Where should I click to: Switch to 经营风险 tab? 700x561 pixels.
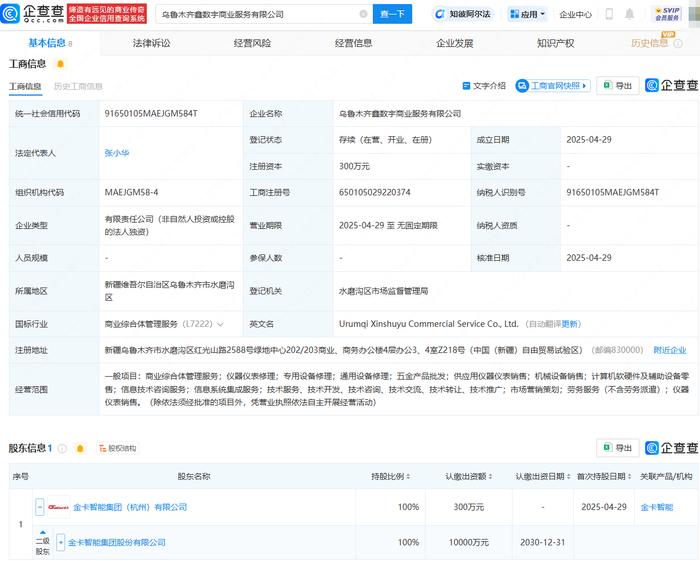coord(252,43)
